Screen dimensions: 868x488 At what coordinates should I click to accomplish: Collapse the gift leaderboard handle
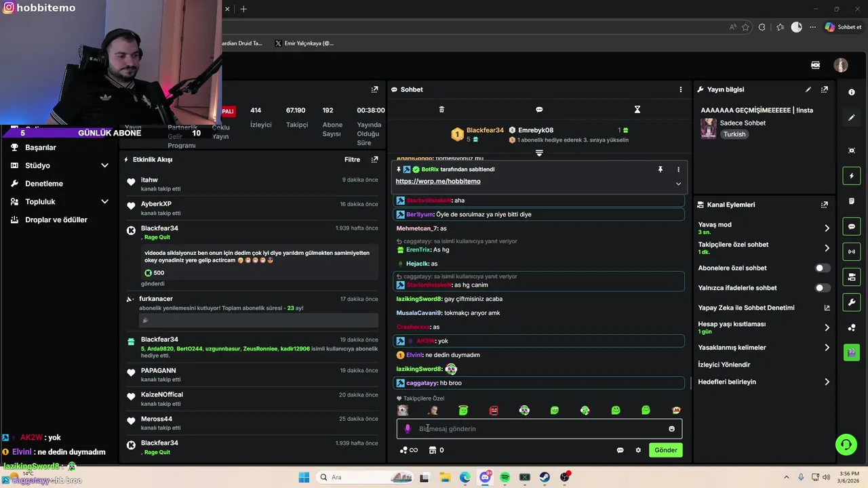539,153
